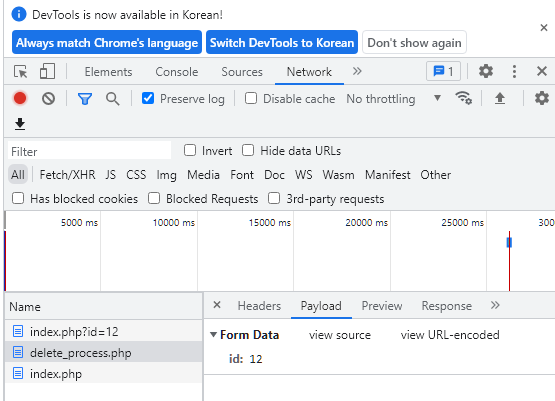This screenshot has width=555, height=401.
Task: Click the blue info icon in infobar
Action: click(x=19, y=15)
